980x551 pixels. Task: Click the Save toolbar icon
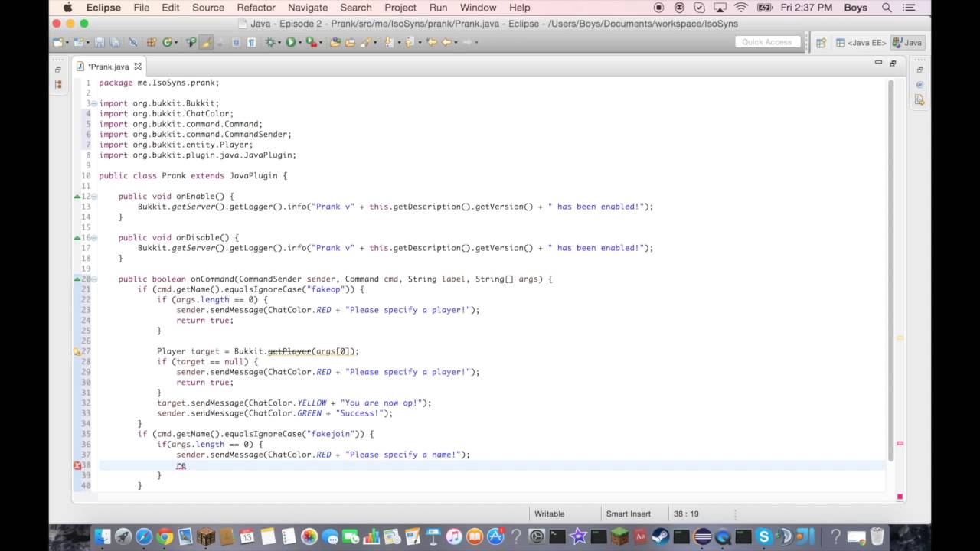pyautogui.click(x=100, y=42)
